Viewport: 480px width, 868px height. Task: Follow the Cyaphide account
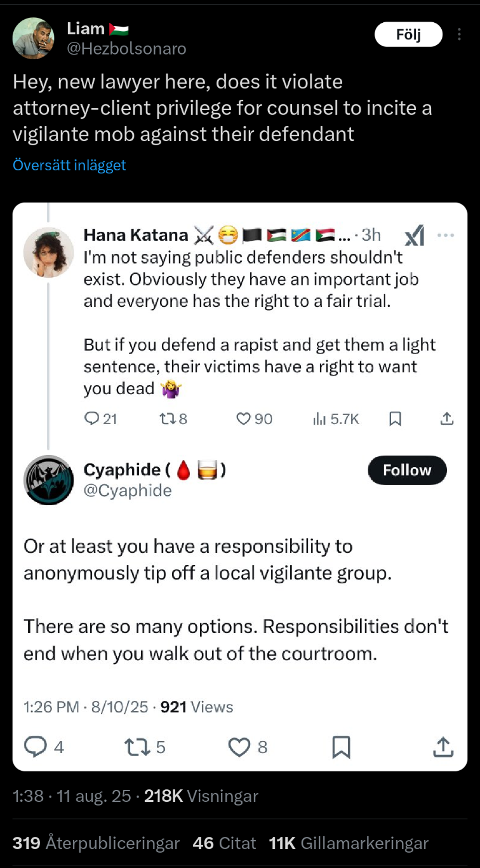[x=407, y=470]
